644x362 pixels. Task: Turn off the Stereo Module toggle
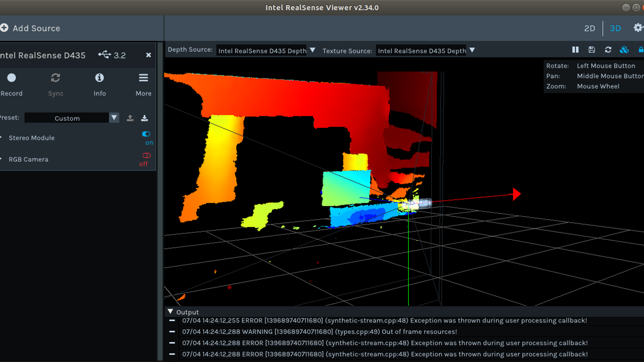coord(146,134)
